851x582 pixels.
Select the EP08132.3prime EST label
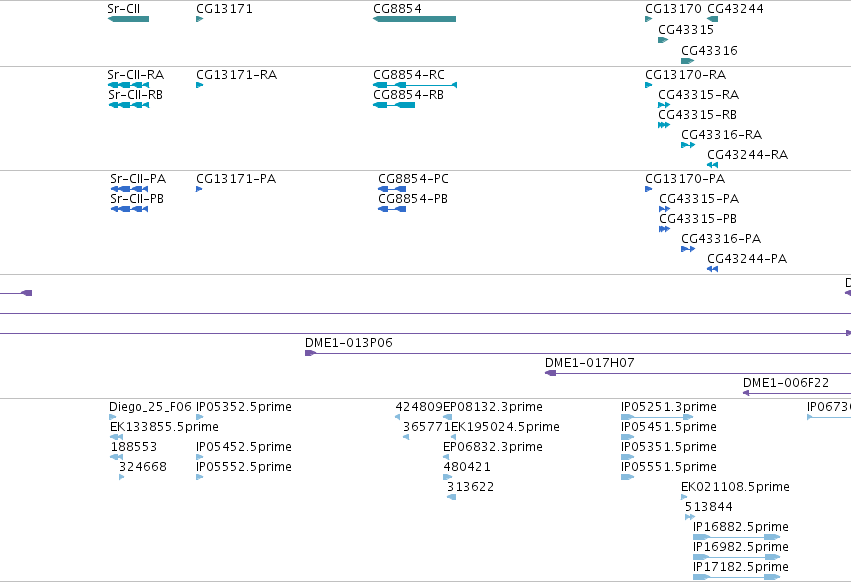click(x=493, y=407)
